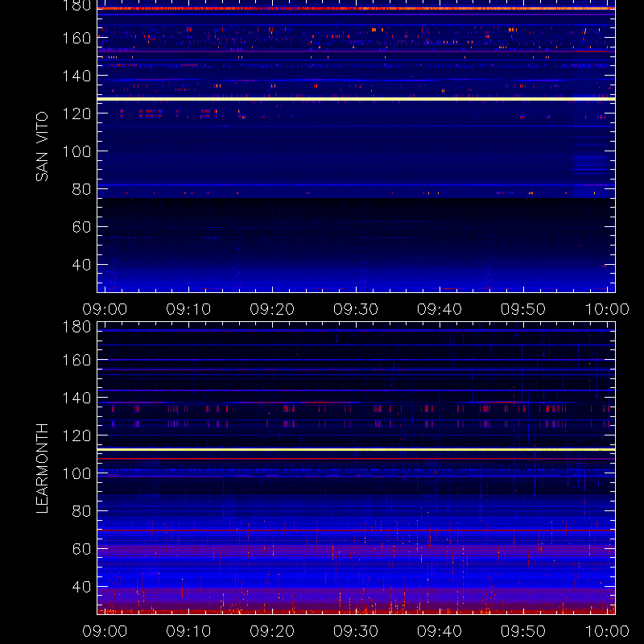Click the 120 frequency label on San Vito plot

76,114
